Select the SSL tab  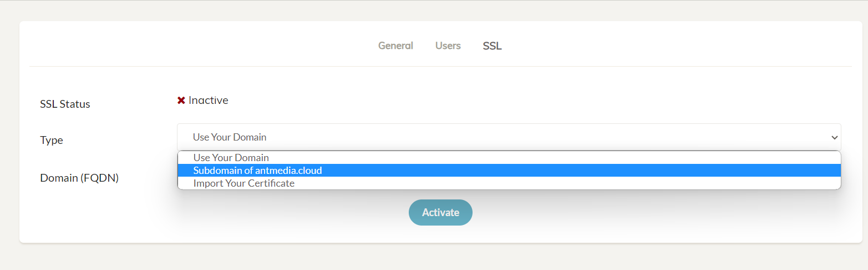[x=492, y=46]
